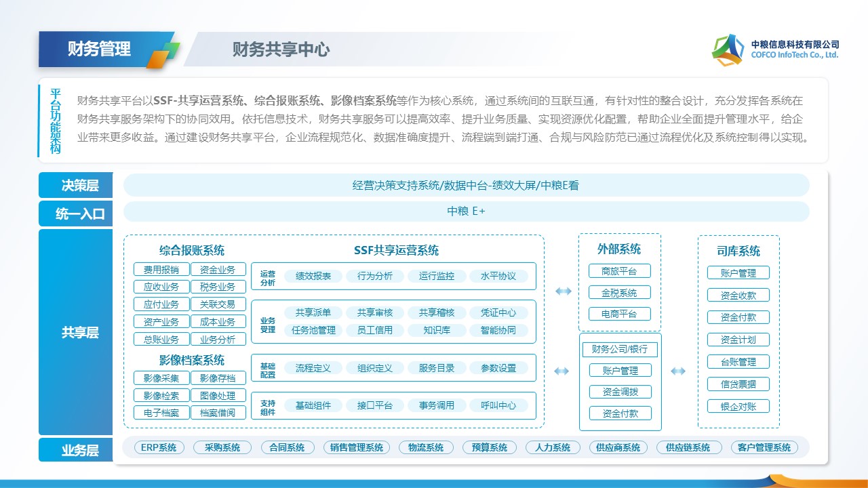Select the 财务管理 title tab
This screenshot has height=488, width=868.
pos(100,49)
